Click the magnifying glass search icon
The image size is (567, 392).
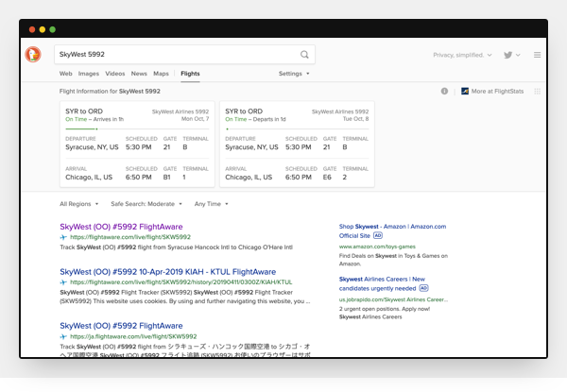click(x=304, y=55)
